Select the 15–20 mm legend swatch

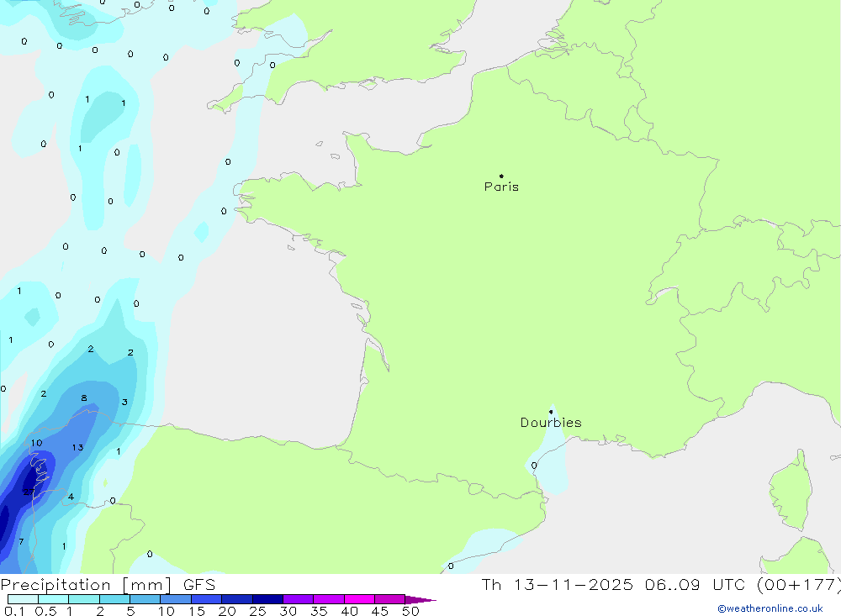[207, 599]
